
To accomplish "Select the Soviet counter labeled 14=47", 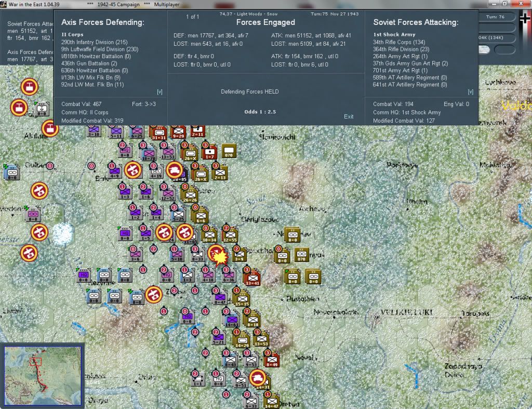I will [x=272, y=401].
